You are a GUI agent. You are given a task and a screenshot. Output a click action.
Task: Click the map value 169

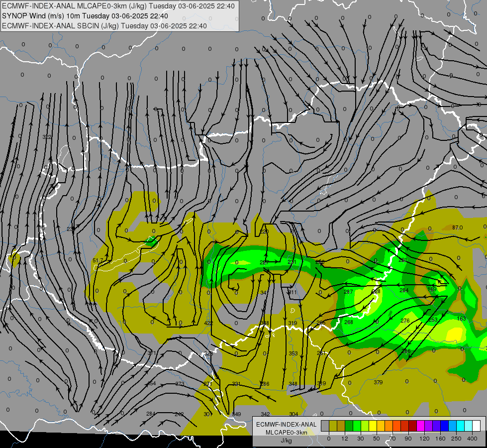[432, 289]
